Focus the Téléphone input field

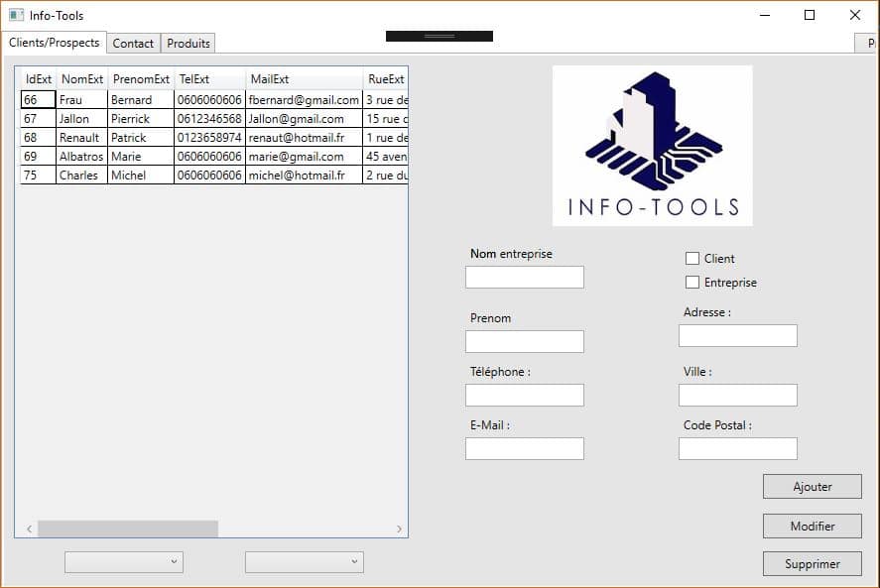coord(524,395)
